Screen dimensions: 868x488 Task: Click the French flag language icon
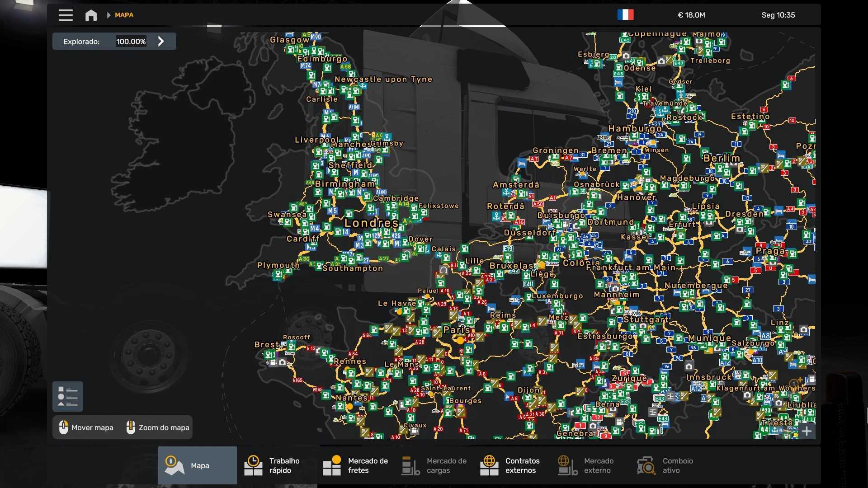coord(625,15)
